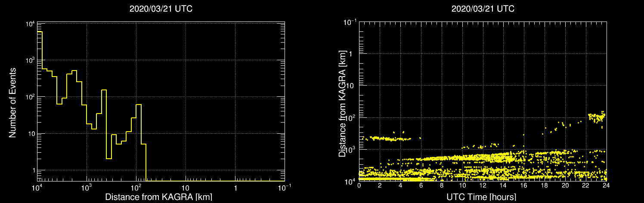Click the 4 tick on UTC Time axis
644x203 pixels.
click(x=400, y=185)
